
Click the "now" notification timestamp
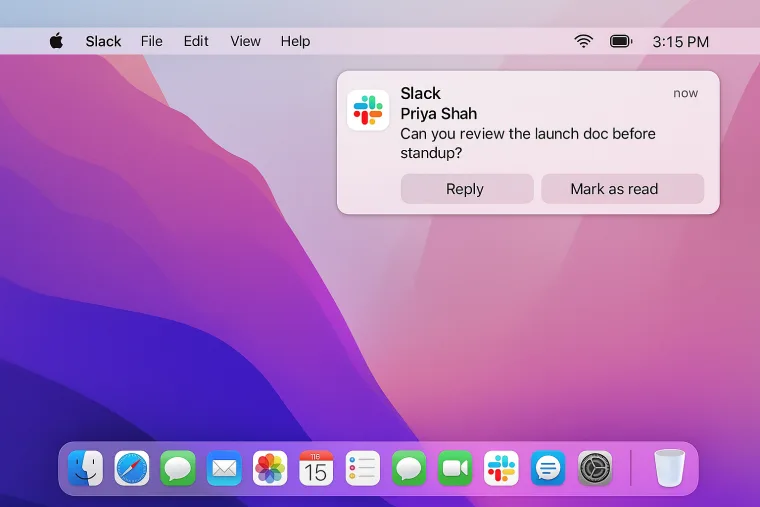[685, 93]
